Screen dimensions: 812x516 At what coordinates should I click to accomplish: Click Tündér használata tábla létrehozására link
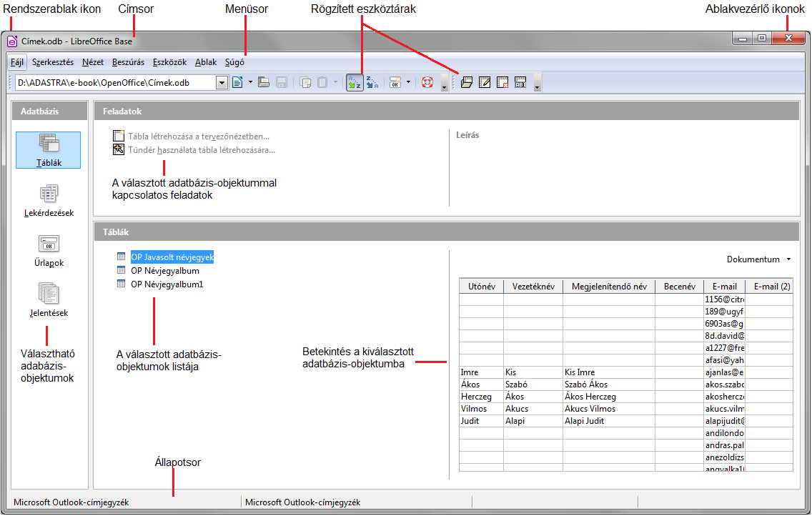pos(202,150)
